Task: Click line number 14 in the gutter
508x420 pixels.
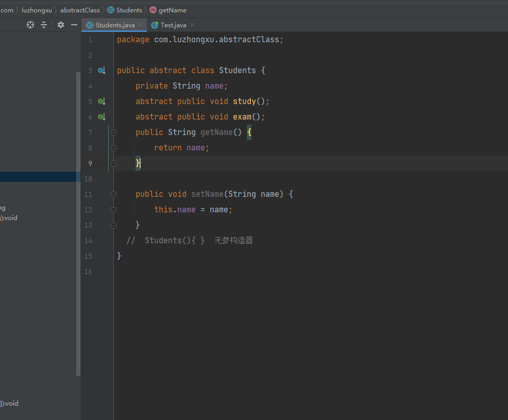Action: (x=88, y=241)
